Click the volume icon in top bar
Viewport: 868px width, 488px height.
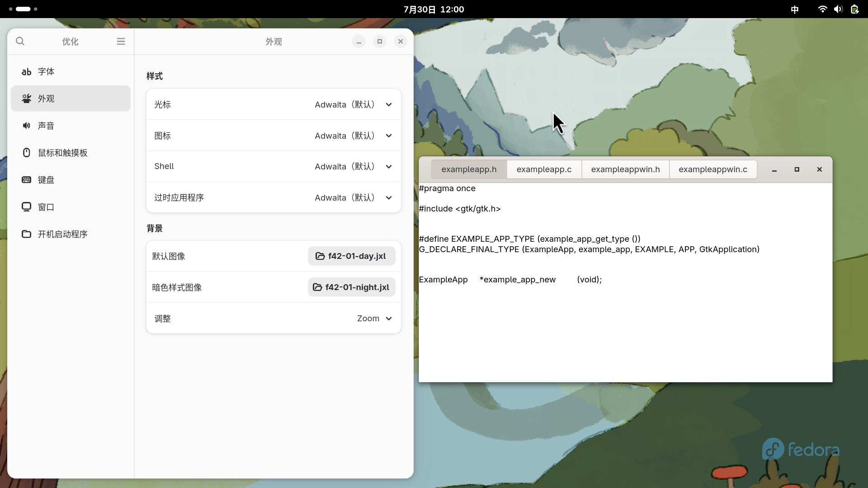838,9
